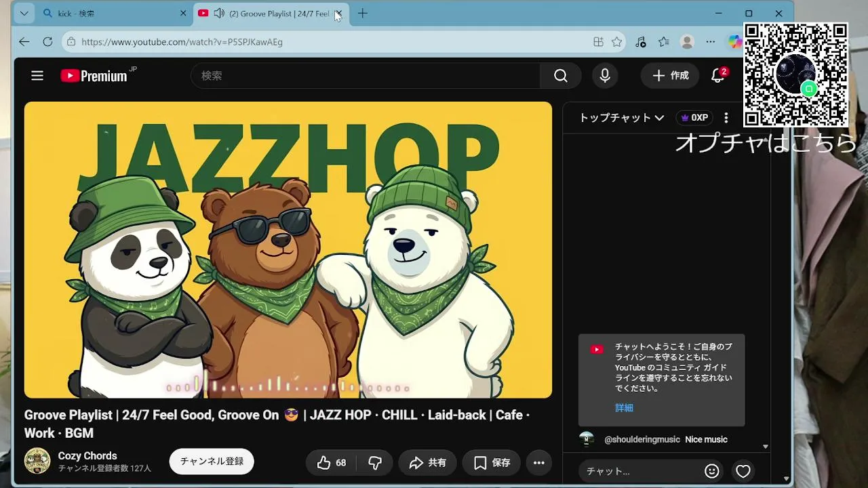The image size is (868, 488).
Task: Open Cozy Chords channel avatar
Action: click(x=37, y=461)
